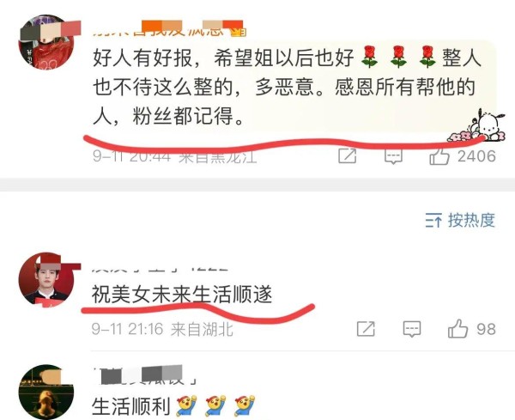The image size is (515, 420).
Task: Open reply icon on the 9-11 20:44 comment
Action: 393,156
